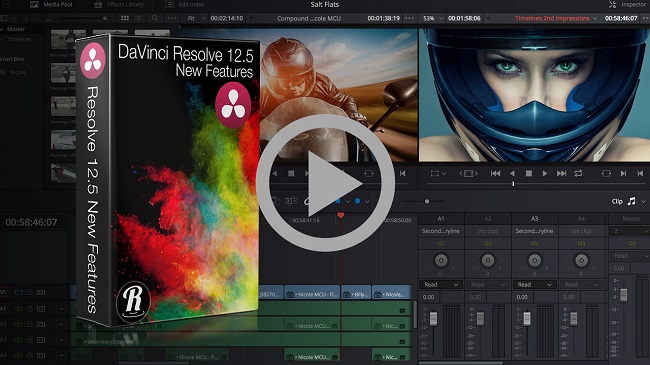Click the A3 volume value field 0.00

[522, 297]
